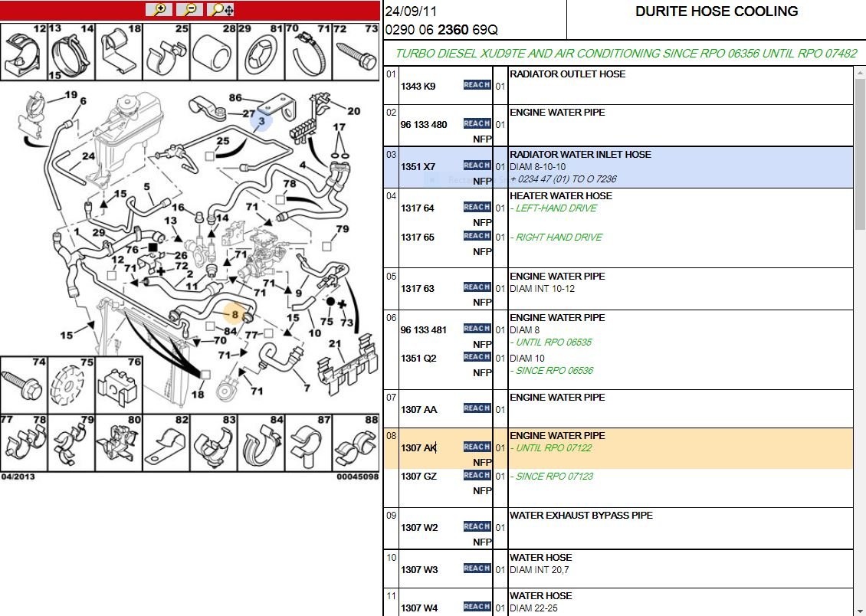Click REACH badge for part 1317 65

[x=477, y=236]
